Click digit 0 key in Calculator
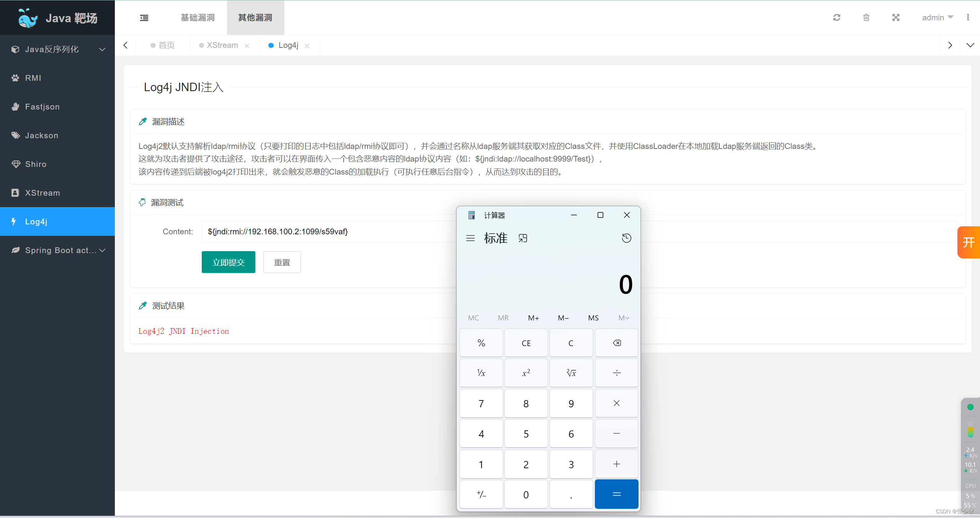Screen dimensions: 980x518 (x=526, y=495)
